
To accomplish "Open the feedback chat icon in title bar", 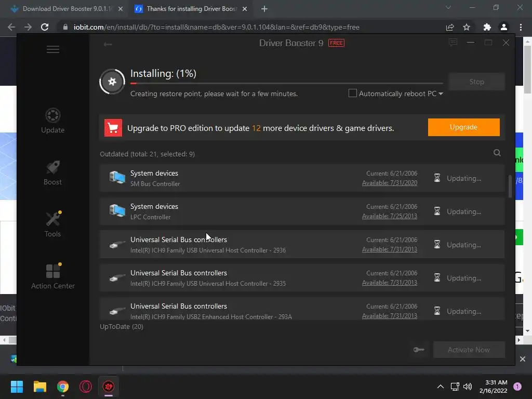I will 453,43.
